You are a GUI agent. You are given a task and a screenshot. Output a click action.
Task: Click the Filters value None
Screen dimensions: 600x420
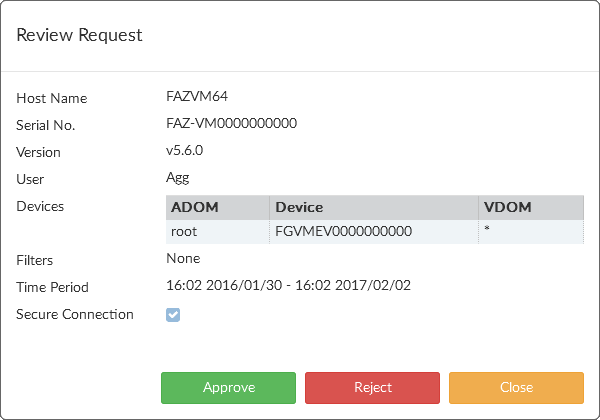[x=183, y=258]
